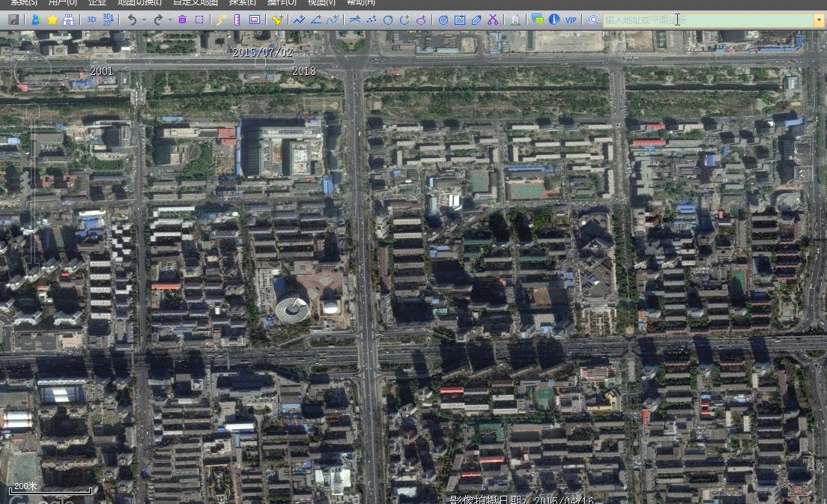827x504 pixels.
Task: Select the purple ruler measure tool
Action: pos(237,20)
